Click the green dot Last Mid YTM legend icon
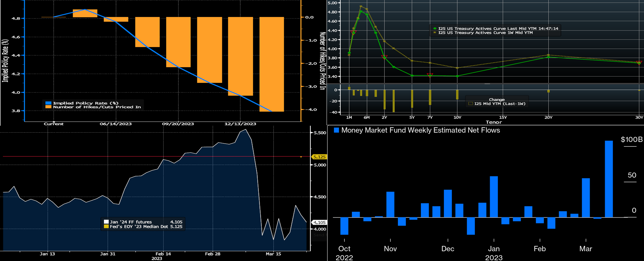The width and height of the screenshot is (644, 261). pos(435,29)
